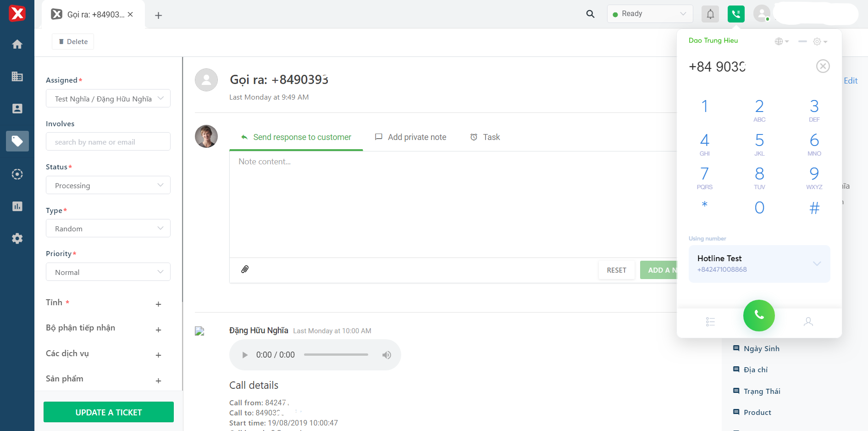Tap the hash key on keypad
Viewport: 868px width, 431px height.
coord(814,208)
